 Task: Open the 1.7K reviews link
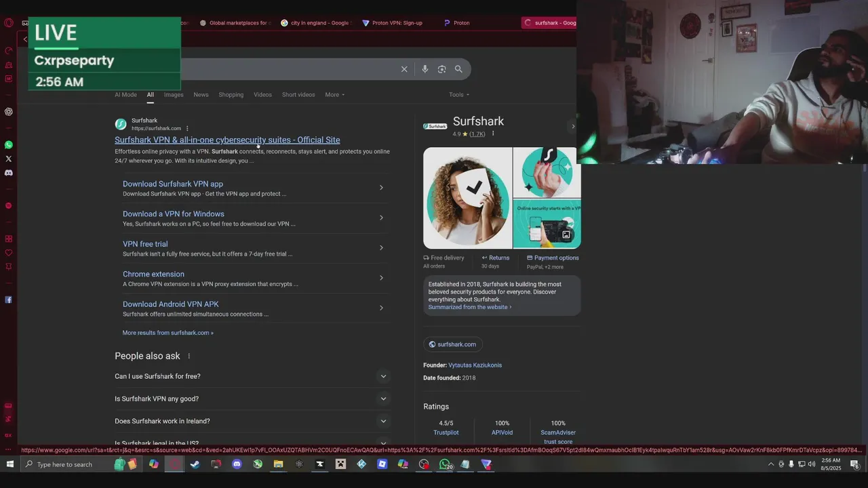(477, 134)
